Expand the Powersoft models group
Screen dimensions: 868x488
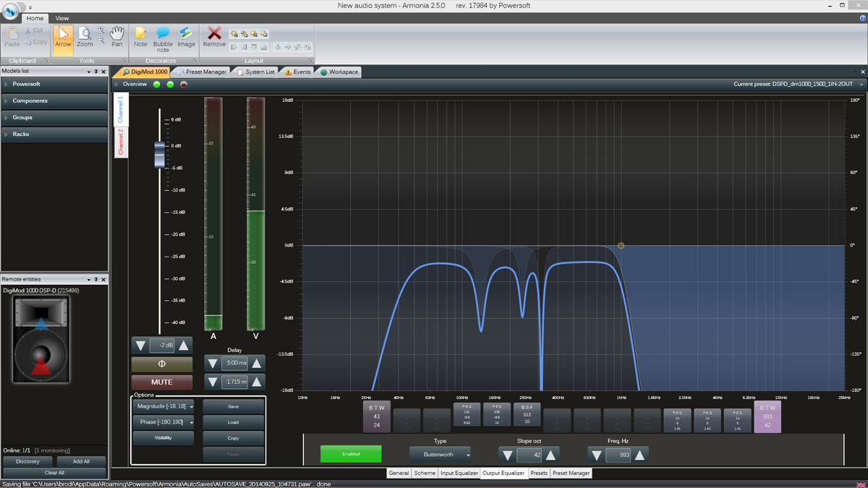click(x=54, y=84)
